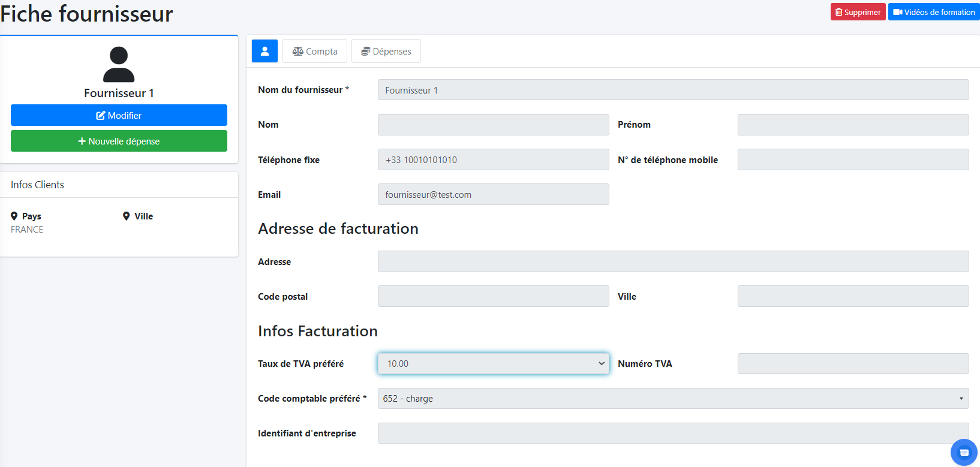Expand the Taux de TVA préféré dropdown
The height and width of the screenshot is (467, 980).
tap(493, 364)
